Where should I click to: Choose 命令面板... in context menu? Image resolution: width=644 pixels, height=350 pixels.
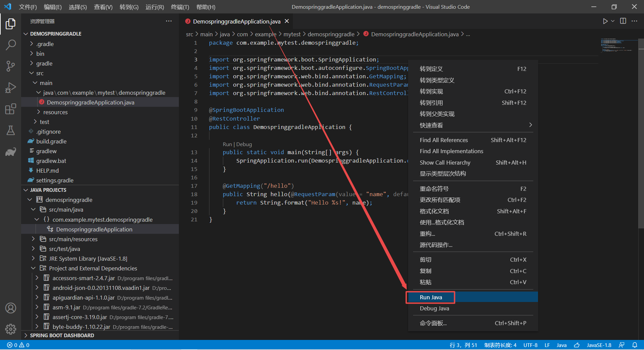pos(473,323)
